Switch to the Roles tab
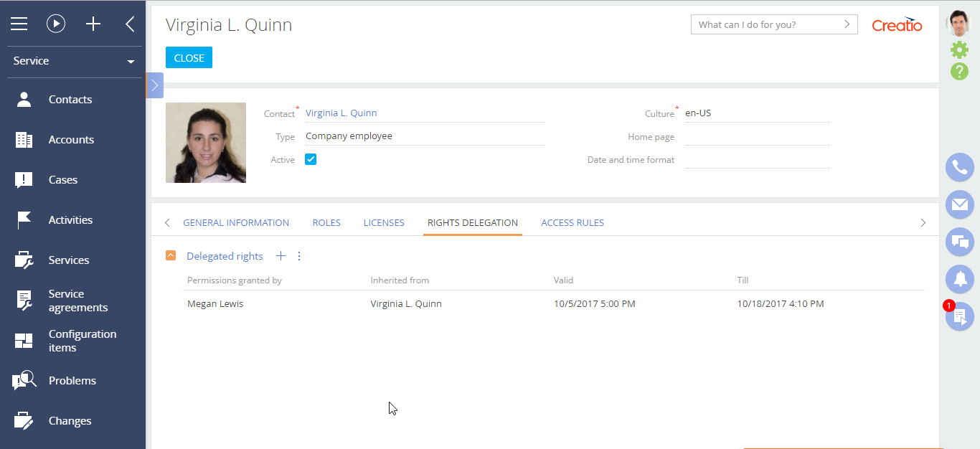 click(x=326, y=222)
